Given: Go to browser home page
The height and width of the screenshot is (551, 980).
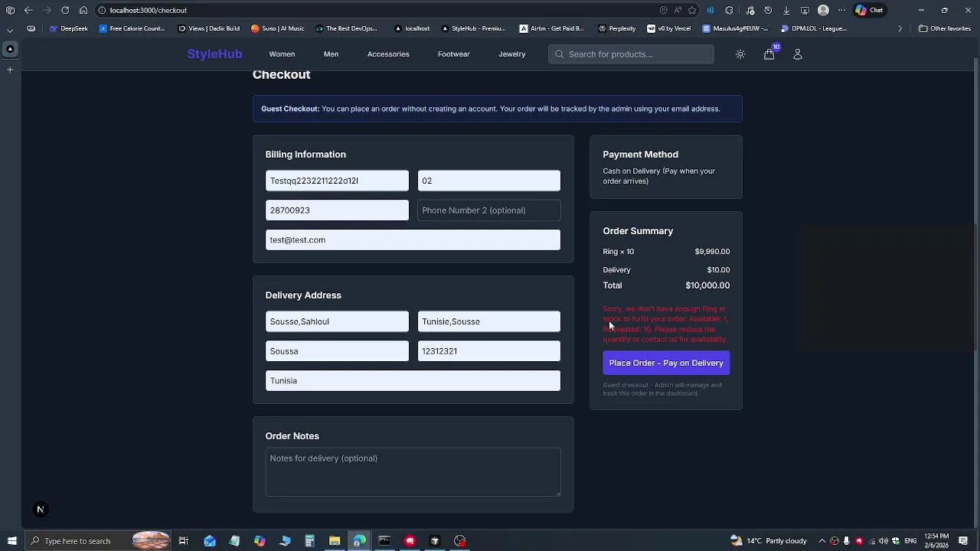Looking at the screenshot, I should click(x=83, y=10).
